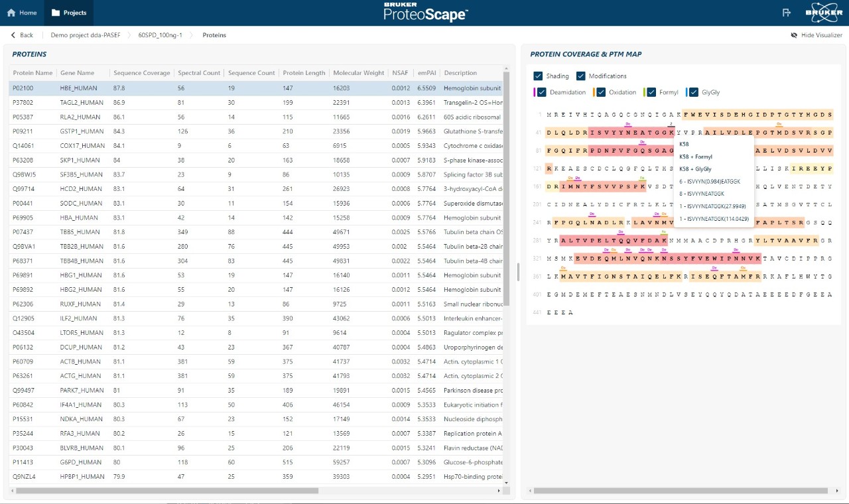Sort by Protein Name column
The height and width of the screenshot is (504, 849).
coord(33,73)
